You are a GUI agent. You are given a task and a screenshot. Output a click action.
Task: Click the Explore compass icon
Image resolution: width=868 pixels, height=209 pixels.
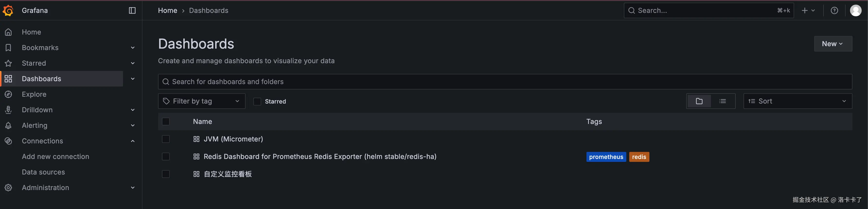click(x=9, y=94)
